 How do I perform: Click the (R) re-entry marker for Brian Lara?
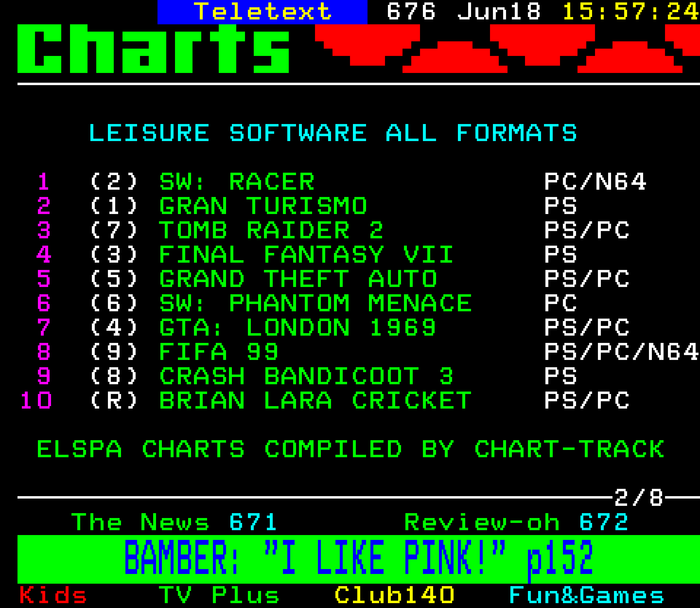114,400
